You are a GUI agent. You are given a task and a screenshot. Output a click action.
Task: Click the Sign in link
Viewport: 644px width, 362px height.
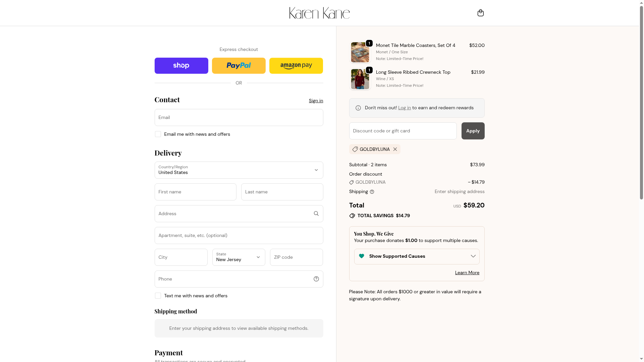pos(316,101)
